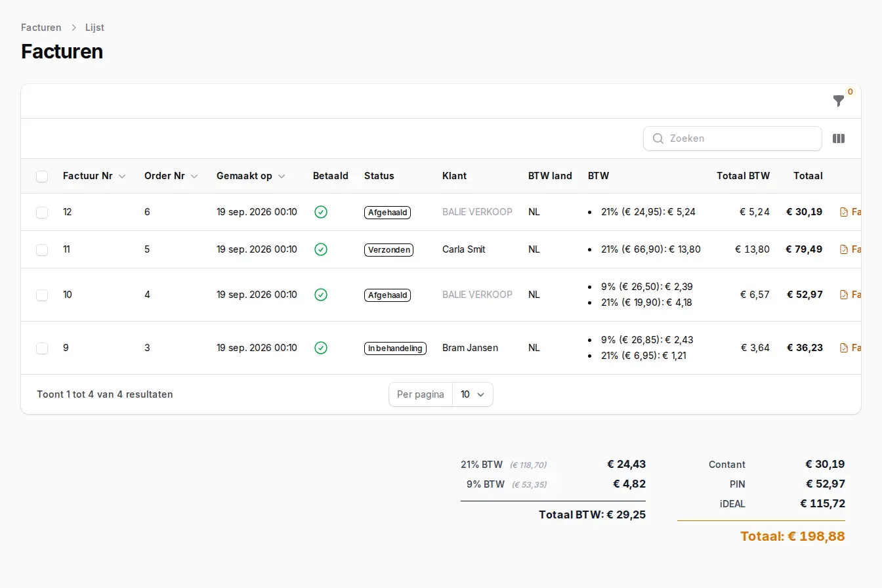Sort the table by Factuur Nr
The image size is (882, 588).
(94, 176)
